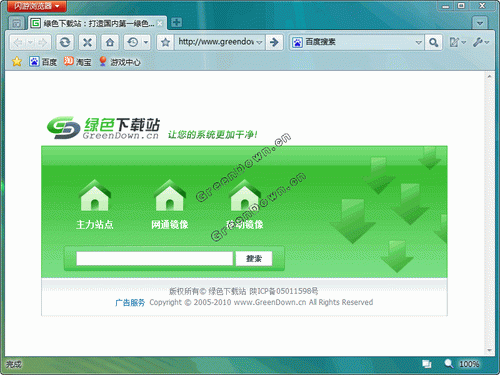This screenshot has width=500, height=375.
Task: Click the magnifier search button
Action: (x=433, y=42)
